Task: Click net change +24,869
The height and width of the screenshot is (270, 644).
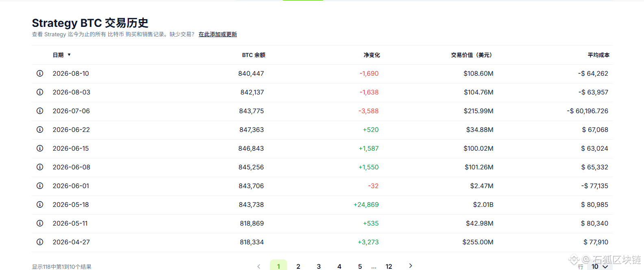Action: pos(366,205)
